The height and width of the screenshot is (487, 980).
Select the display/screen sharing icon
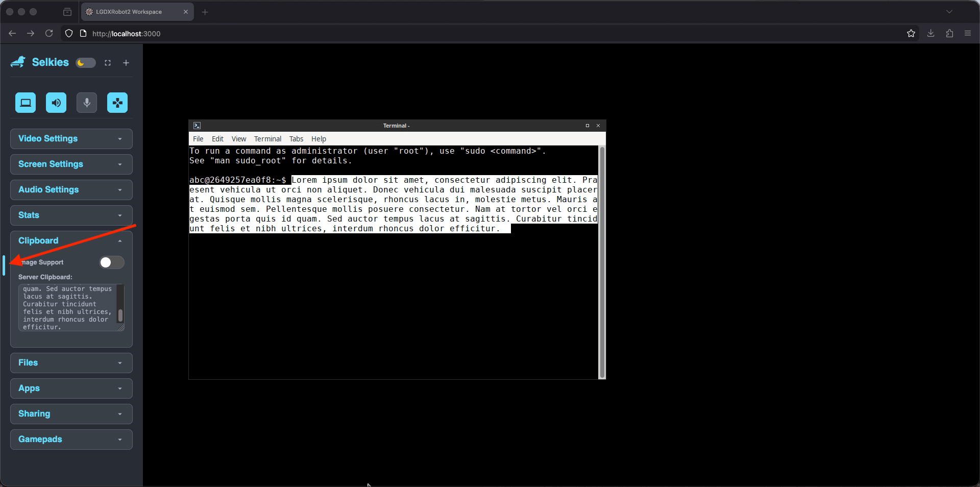click(25, 103)
